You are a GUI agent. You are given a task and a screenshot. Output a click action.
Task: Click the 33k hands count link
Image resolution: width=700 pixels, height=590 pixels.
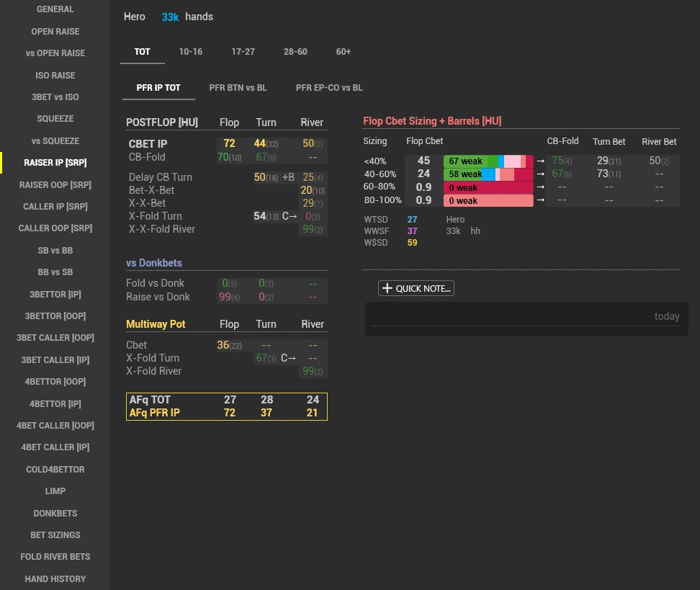click(171, 17)
